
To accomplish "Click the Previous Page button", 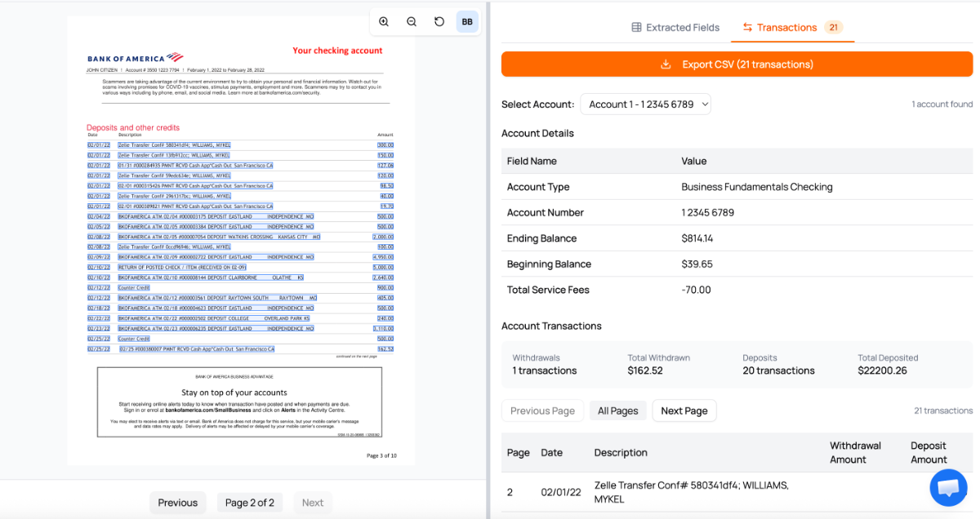I will tap(543, 410).
